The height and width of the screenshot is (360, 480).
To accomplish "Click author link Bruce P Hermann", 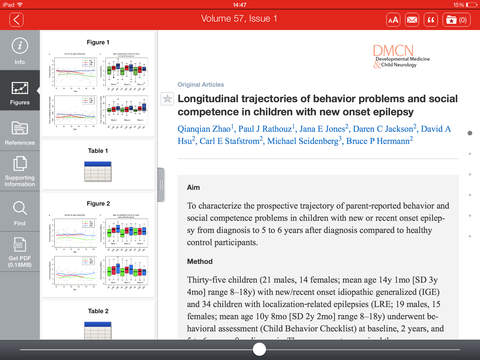I will 379,141.
